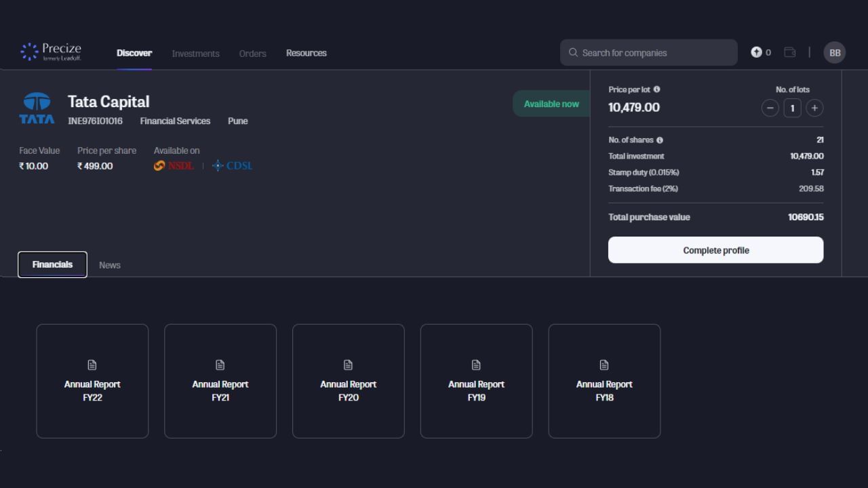868x488 pixels.
Task: Open the wallet icon
Action: 789,52
